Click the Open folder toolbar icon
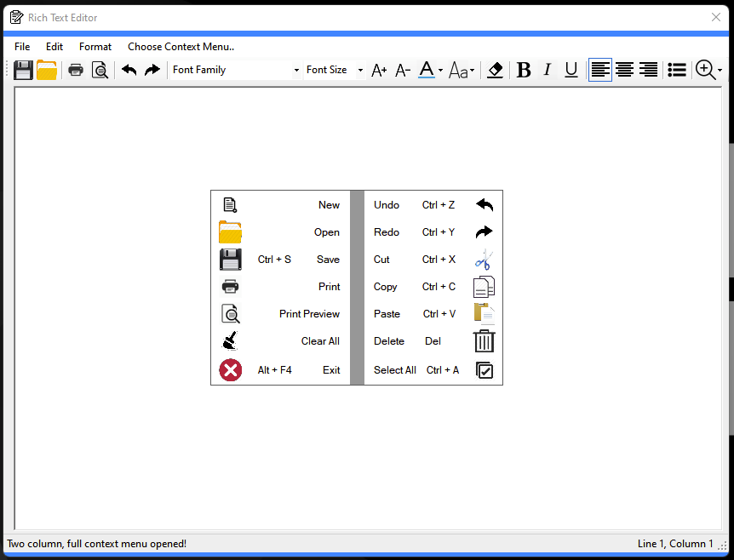The image size is (734, 560). pyautogui.click(x=47, y=70)
